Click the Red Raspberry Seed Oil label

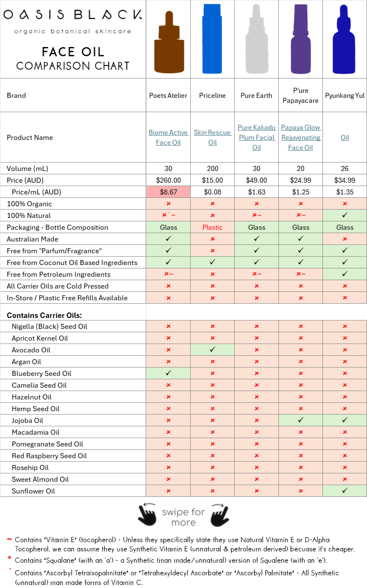point(49,456)
